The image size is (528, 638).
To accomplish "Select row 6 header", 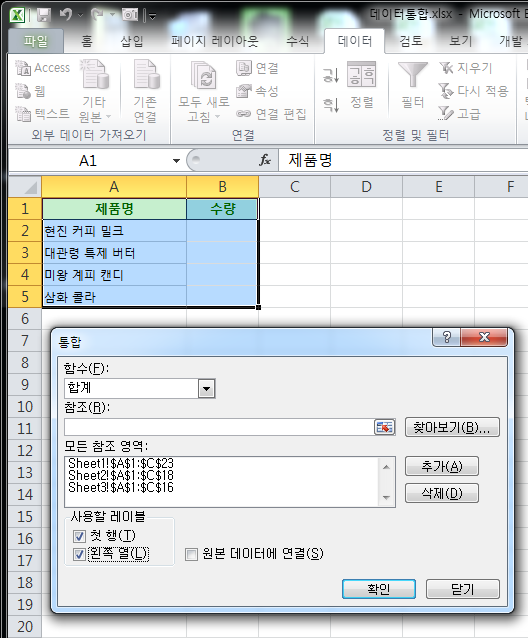I will [x=25, y=319].
